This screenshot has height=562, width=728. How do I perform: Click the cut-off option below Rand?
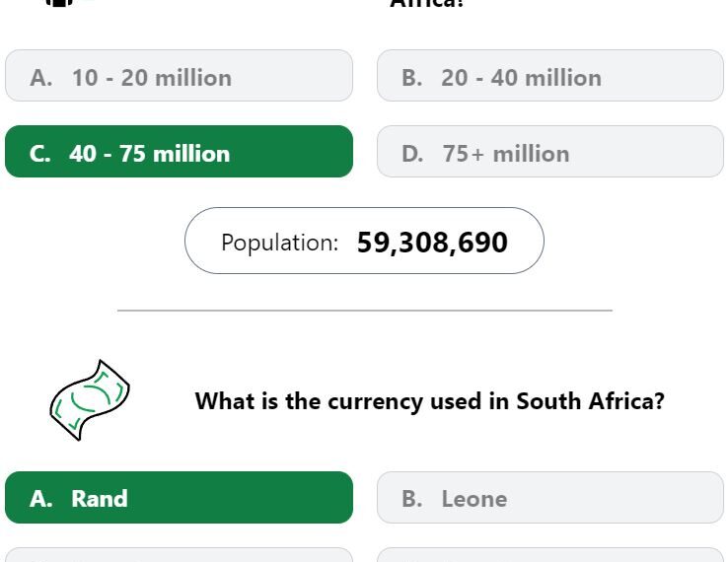pyautogui.click(x=179, y=555)
